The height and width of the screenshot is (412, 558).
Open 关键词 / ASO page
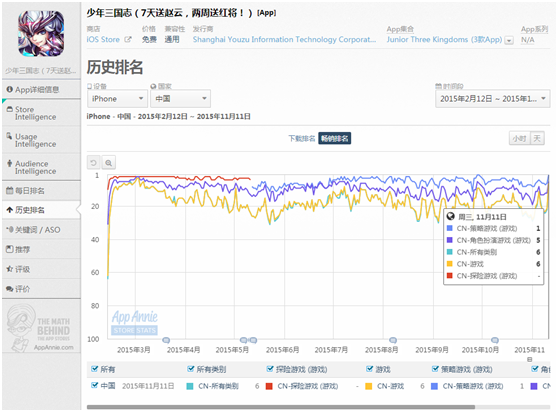41,230
